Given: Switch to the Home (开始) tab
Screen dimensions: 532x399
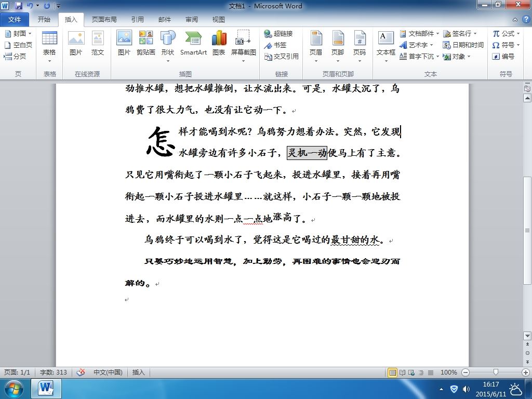Looking at the screenshot, I should [44, 20].
